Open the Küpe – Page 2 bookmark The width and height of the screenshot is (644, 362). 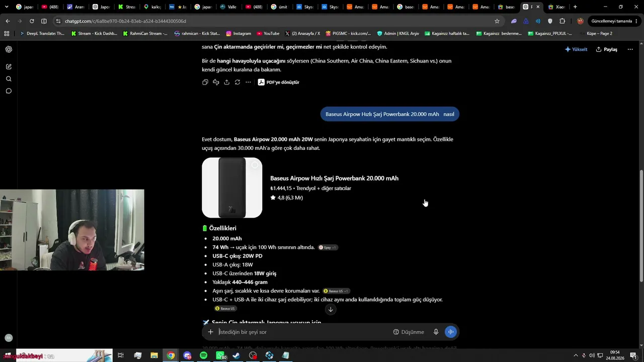coord(596,34)
